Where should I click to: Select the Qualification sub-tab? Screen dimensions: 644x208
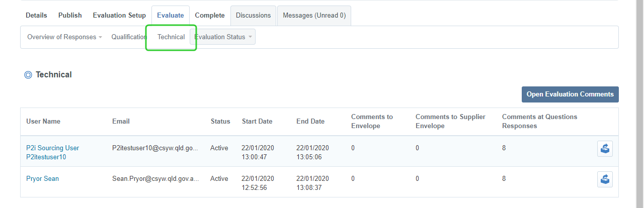tap(129, 37)
